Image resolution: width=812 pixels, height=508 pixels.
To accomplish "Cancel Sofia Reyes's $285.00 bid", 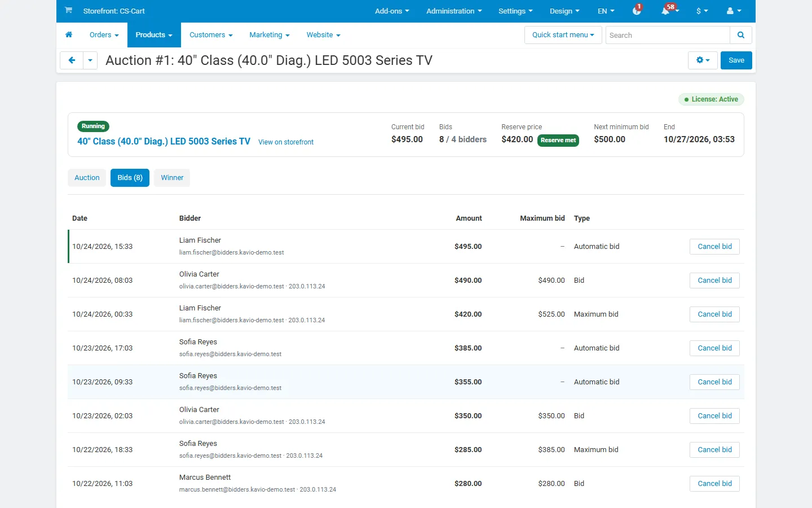I will (714, 450).
